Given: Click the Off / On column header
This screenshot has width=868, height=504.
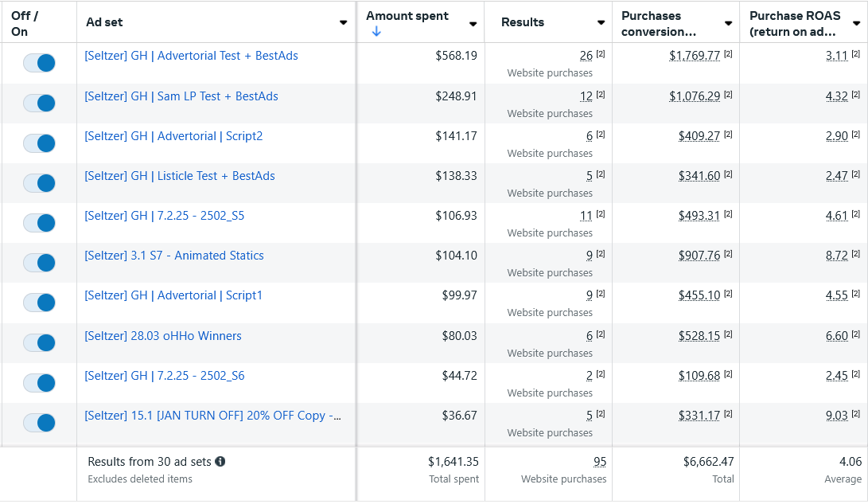Looking at the screenshot, I should [x=25, y=24].
